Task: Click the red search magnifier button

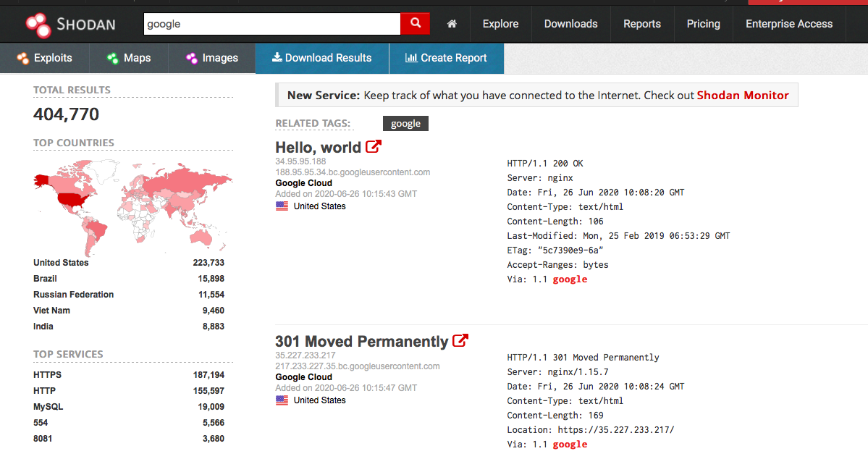Action: (x=416, y=24)
